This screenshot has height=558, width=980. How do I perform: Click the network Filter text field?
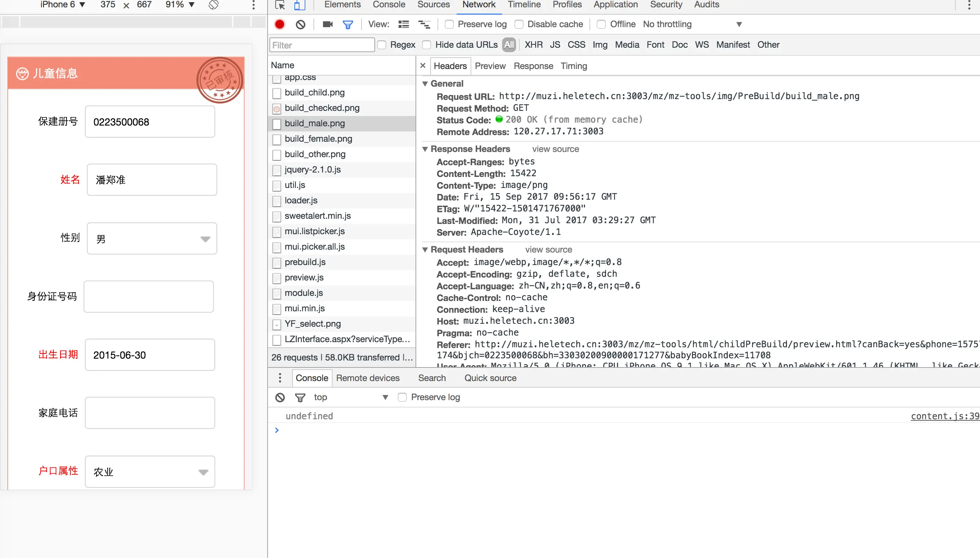322,45
